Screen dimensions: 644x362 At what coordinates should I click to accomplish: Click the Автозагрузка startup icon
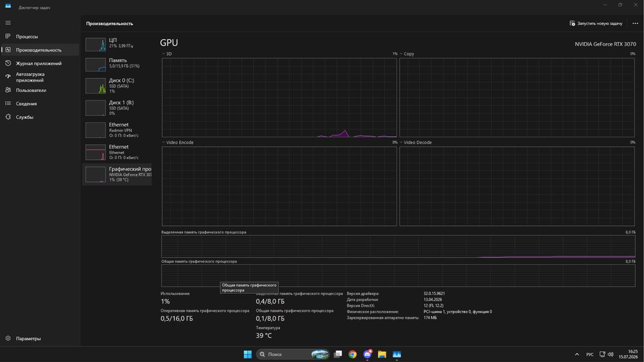click(8, 77)
